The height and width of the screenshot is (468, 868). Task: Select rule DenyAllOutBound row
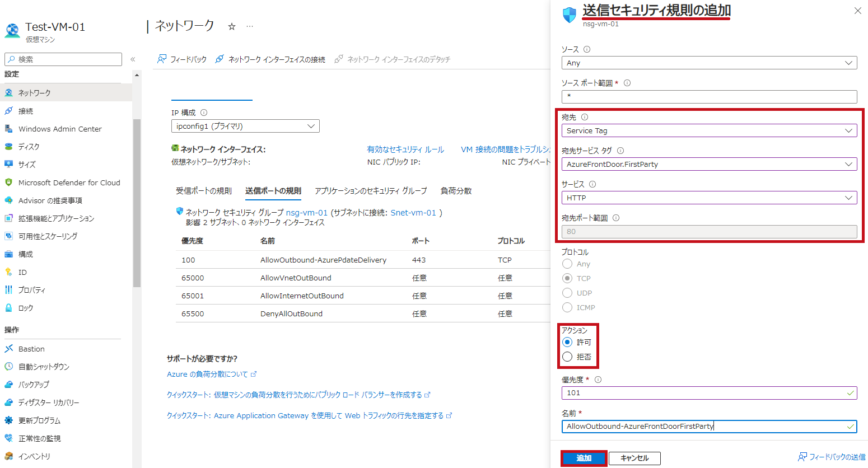click(363, 313)
